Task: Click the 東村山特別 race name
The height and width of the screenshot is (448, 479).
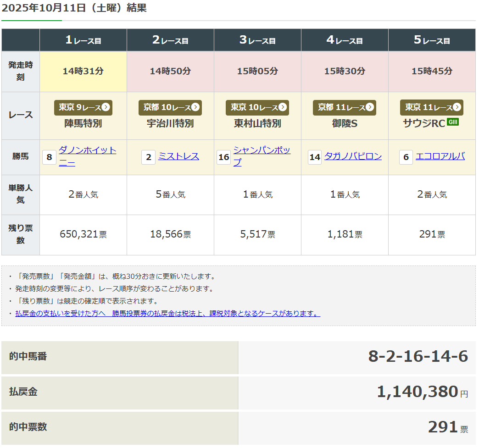Action: coord(257,123)
